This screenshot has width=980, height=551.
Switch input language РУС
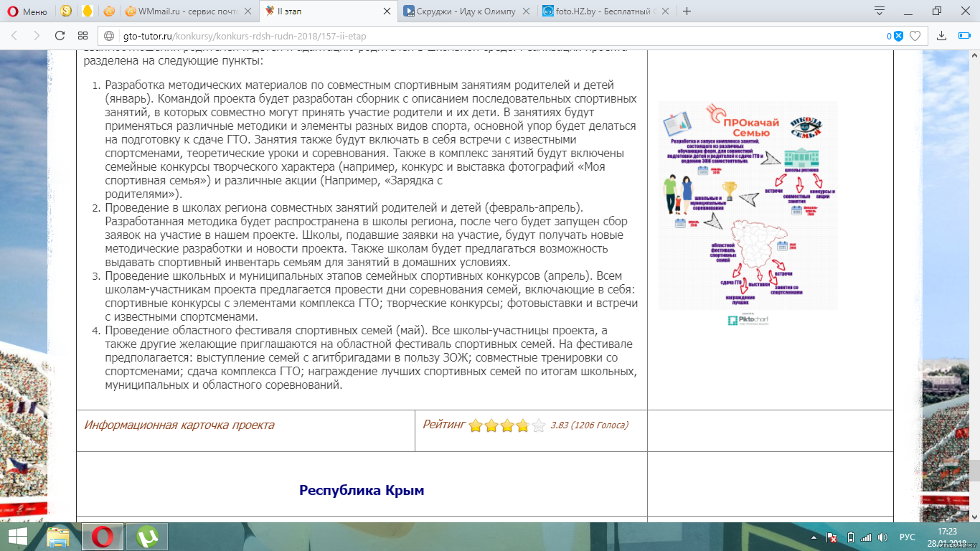(x=908, y=537)
